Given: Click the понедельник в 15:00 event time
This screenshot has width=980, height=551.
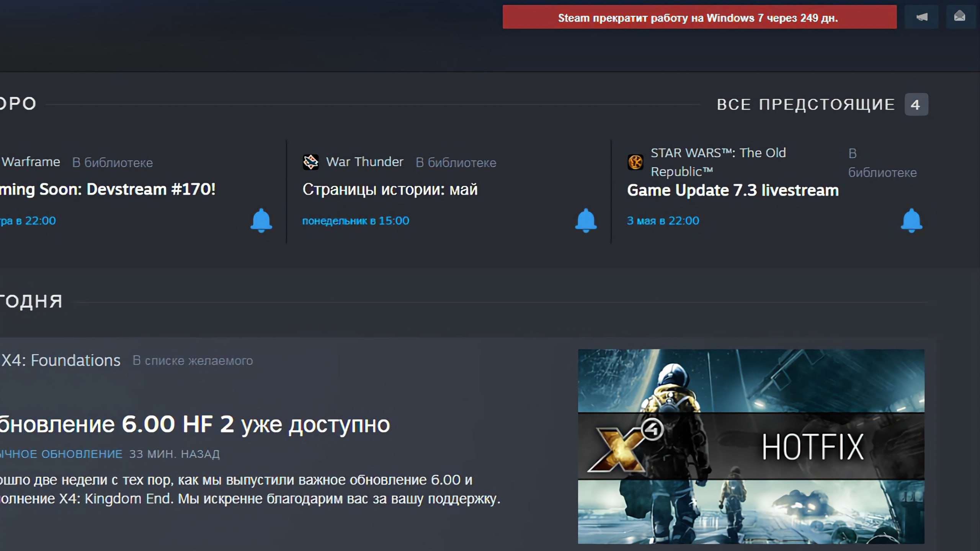Looking at the screenshot, I should click(x=356, y=221).
